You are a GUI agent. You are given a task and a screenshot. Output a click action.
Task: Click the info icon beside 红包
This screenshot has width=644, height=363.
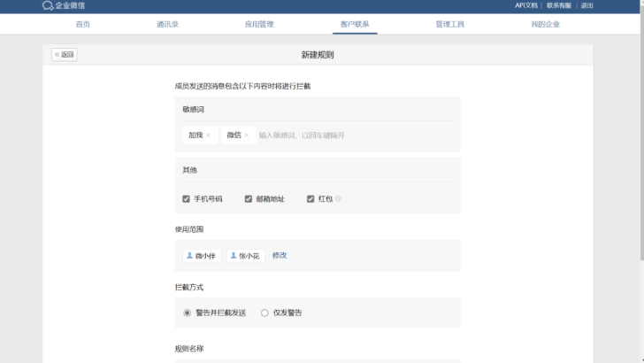(x=338, y=198)
